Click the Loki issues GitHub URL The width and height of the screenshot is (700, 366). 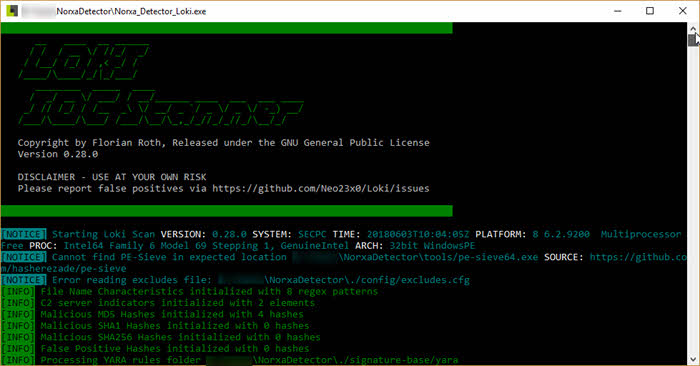point(321,188)
